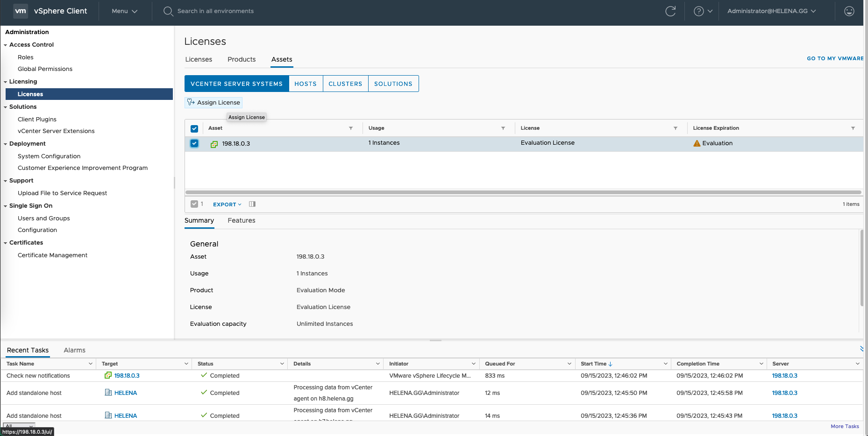Click the column chooser icon beside Export

click(x=252, y=204)
